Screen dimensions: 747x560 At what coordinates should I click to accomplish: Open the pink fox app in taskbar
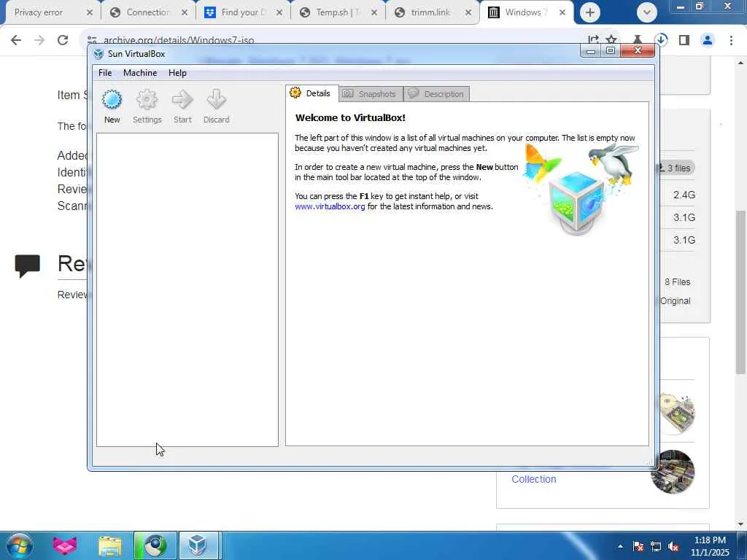pyautogui.click(x=65, y=545)
